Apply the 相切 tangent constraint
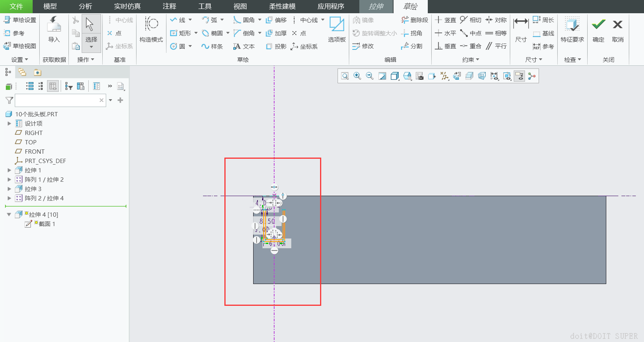 (471, 20)
